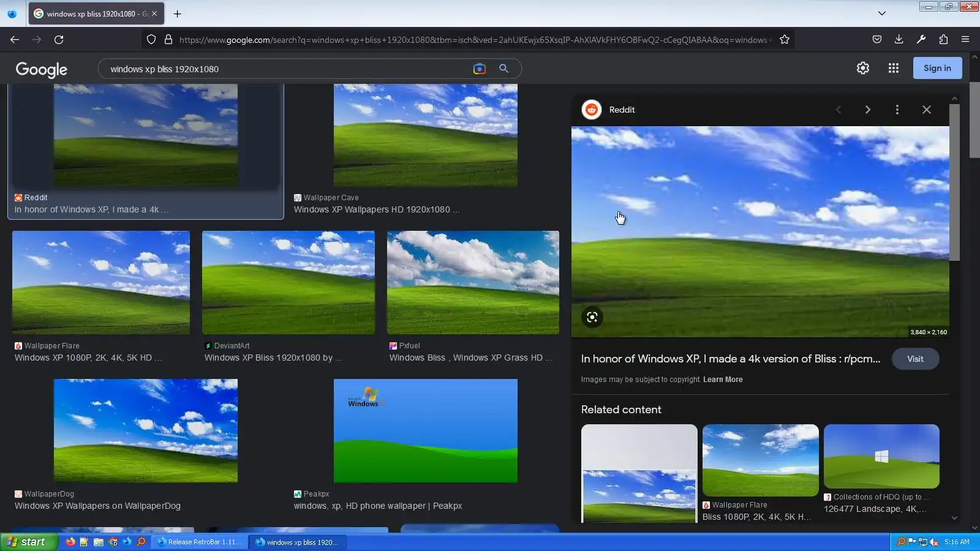
Task: Open the Wallpaper Flare 1080P result thumbnail
Action: click(101, 282)
